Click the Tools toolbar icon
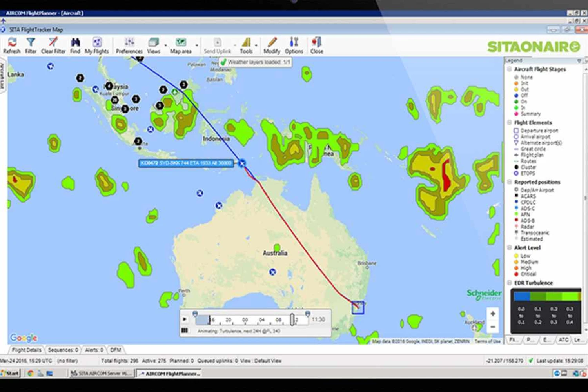Image resolution: width=588 pixels, height=392 pixels. pyautogui.click(x=246, y=45)
